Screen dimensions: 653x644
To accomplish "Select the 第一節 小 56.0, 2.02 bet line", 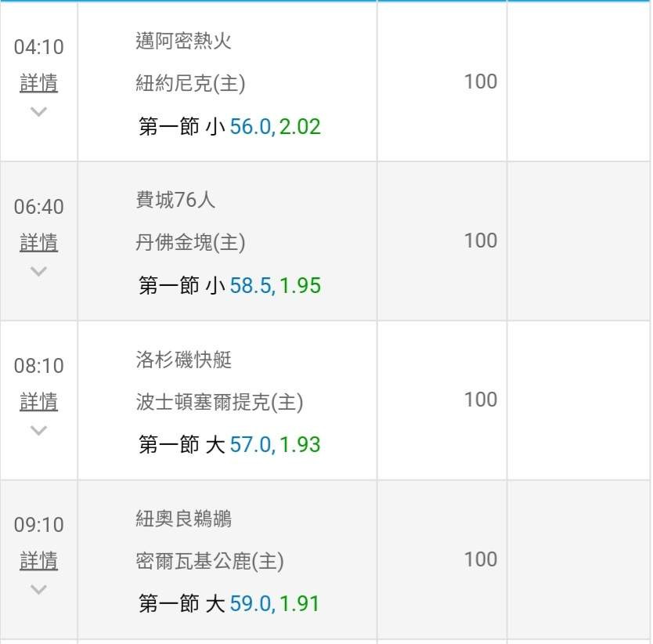I will tap(229, 126).
